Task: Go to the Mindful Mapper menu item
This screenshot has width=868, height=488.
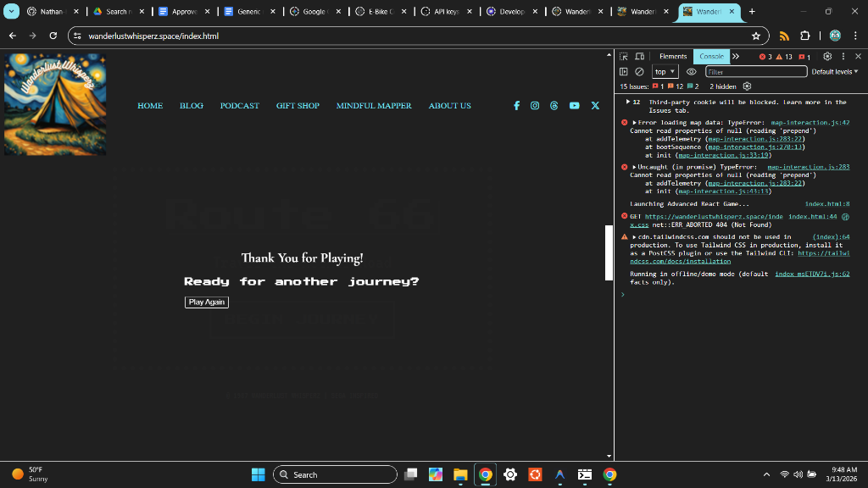Action: click(374, 106)
